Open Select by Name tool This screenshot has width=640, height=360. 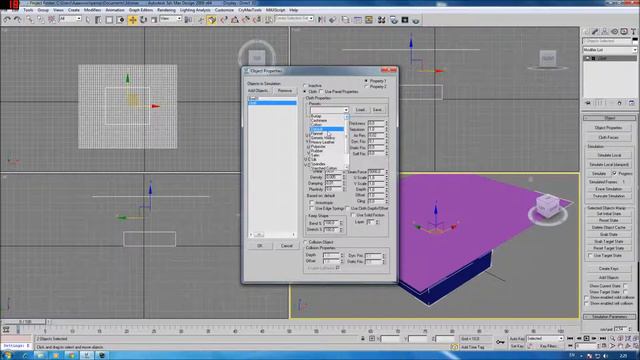pyautogui.click(x=98, y=20)
